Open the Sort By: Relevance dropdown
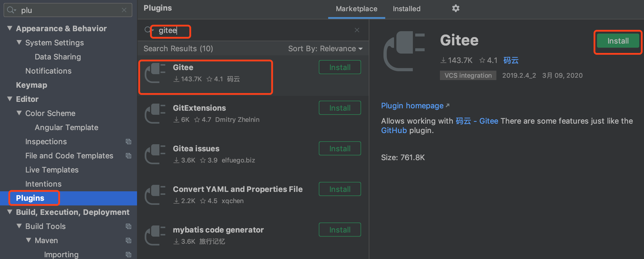Viewport: 644px width, 259px height. [x=325, y=49]
